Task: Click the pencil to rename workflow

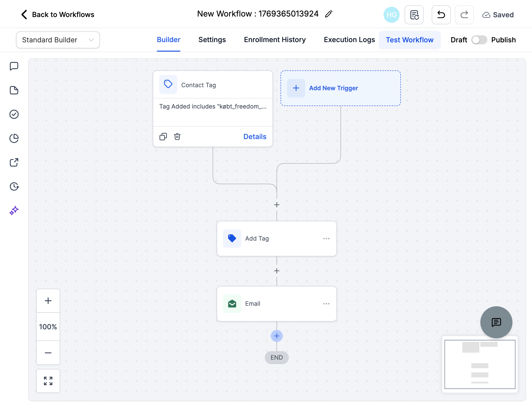Action: coord(329,14)
